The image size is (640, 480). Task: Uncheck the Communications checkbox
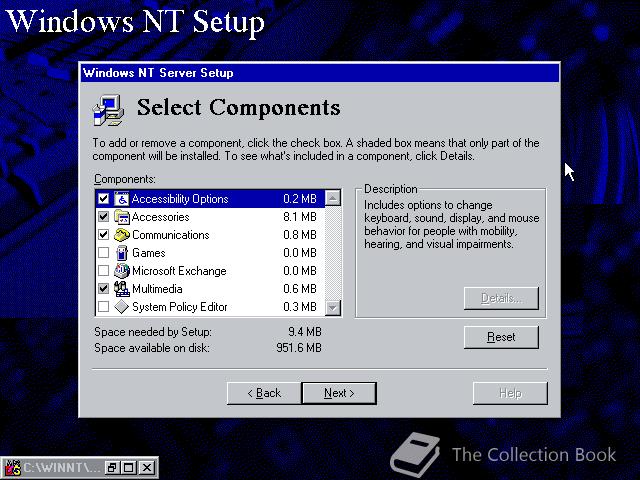tap(104, 235)
